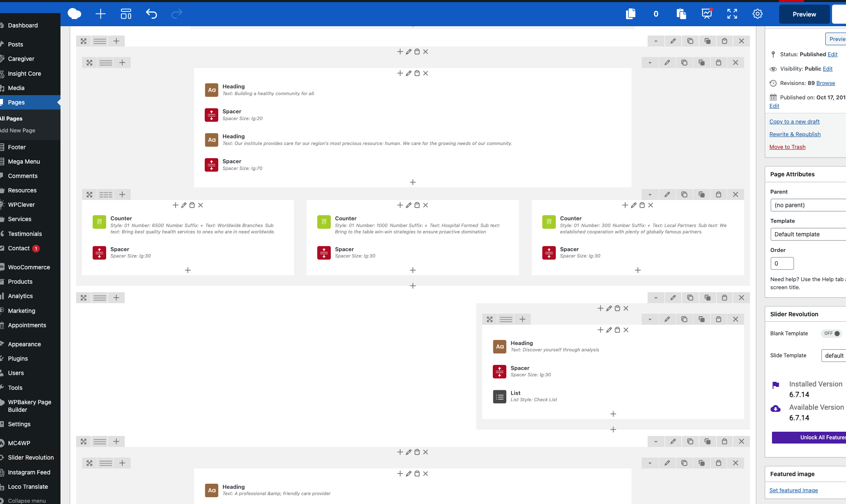Open the Spacer lg:20 element
Viewport: 846px width, 504px height.
[x=212, y=115]
